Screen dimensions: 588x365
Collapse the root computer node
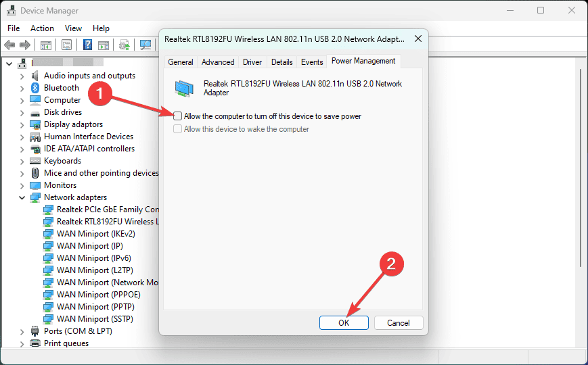tap(9, 64)
